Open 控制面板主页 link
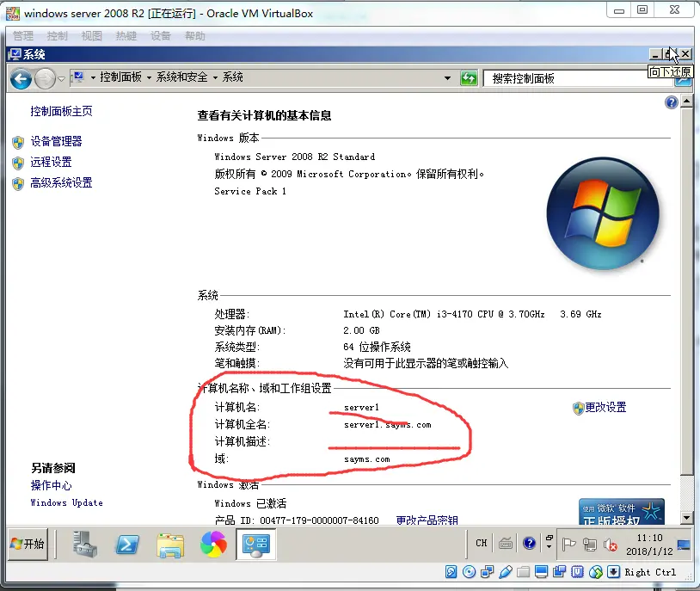Viewport: 700px width, 591px height. [x=62, y=111]
